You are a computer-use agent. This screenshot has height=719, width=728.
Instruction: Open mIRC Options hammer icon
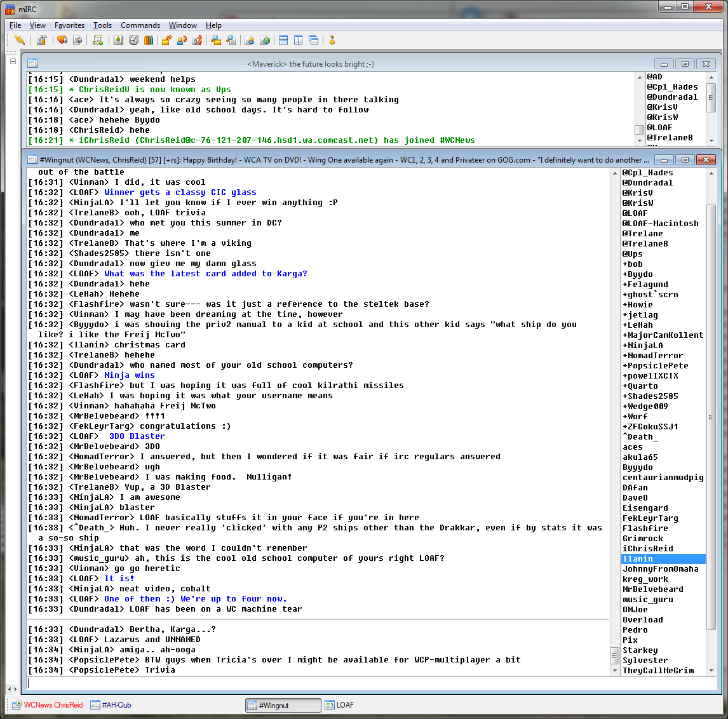coord(42,40)
